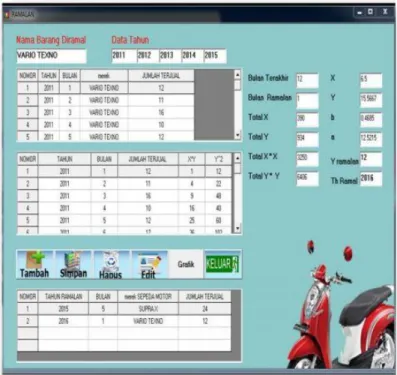
Task: Click the top table cell with value 16
Action: [x=161, y=112]
